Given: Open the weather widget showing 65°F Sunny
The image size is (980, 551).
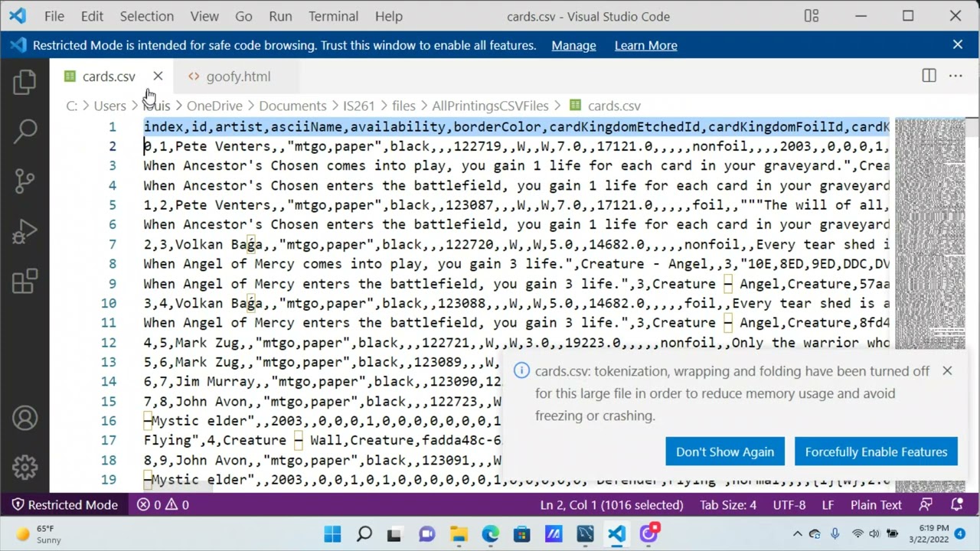Looking at the screenshot, I should tap(38, 534).
